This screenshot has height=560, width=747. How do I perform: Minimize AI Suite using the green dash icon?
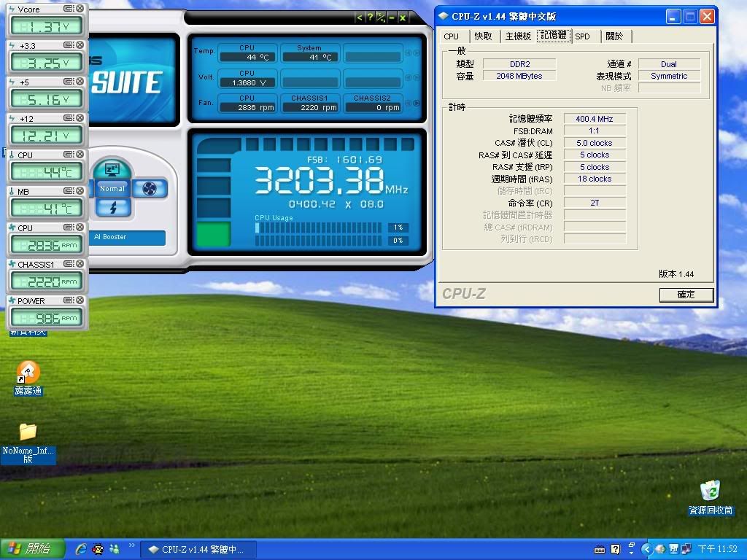pos(392,17)
